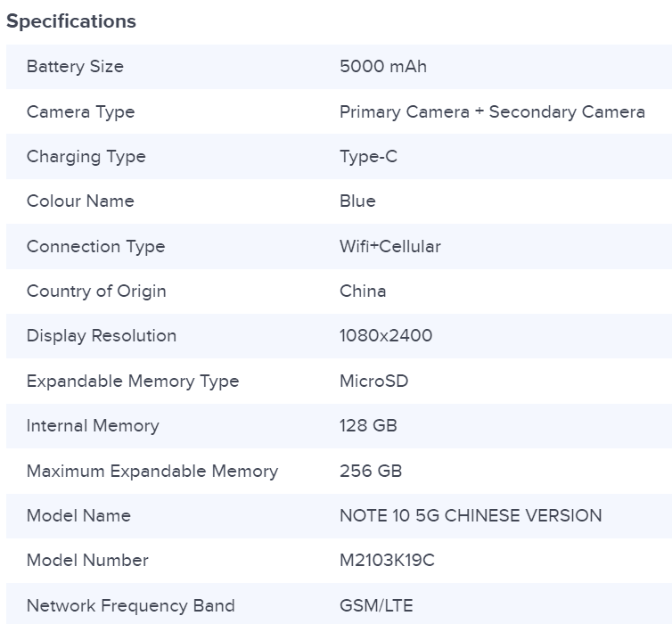Click the 128 GB internal memory value

point(368,426)
